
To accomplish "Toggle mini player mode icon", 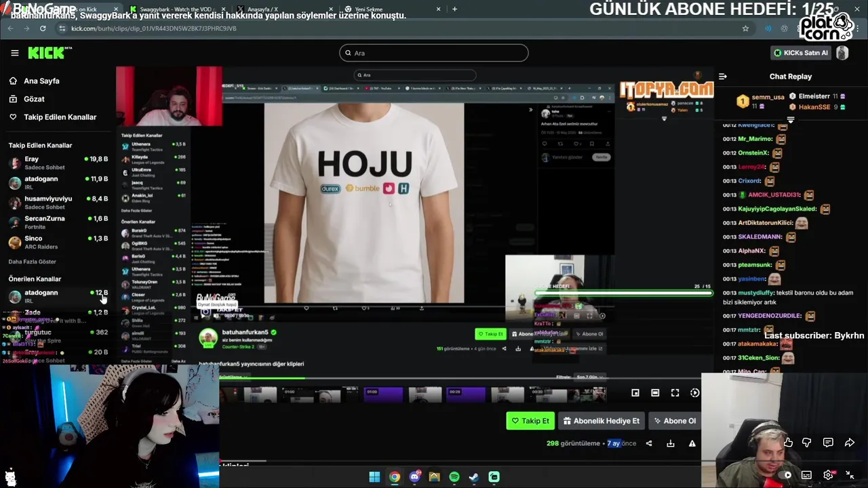I will coord(635,392).
